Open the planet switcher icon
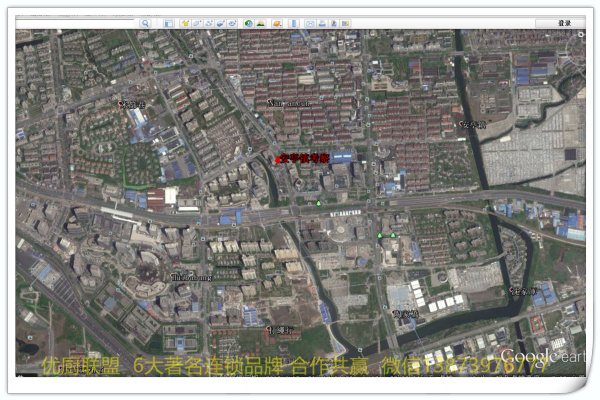The image size is (600, 400). (x=275, y=23)
